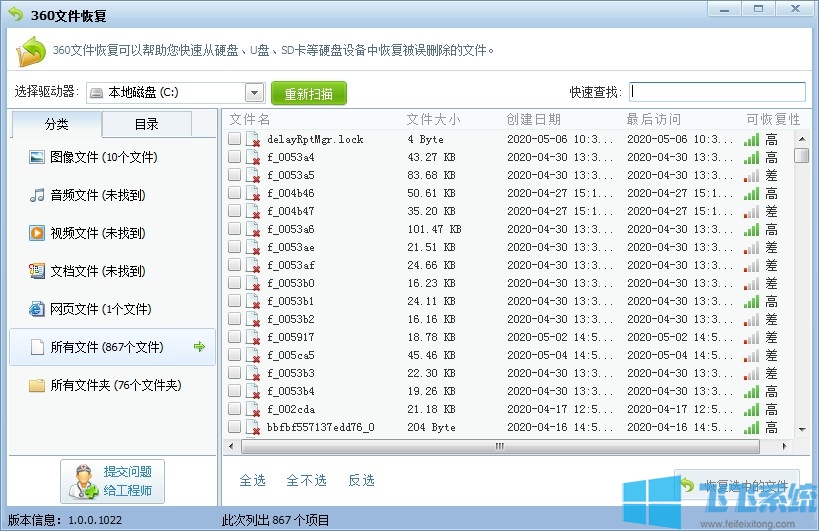Click the recoverability signal bars for f_0053a5
This screenshot has height=531, width=819.
[752, 175]
